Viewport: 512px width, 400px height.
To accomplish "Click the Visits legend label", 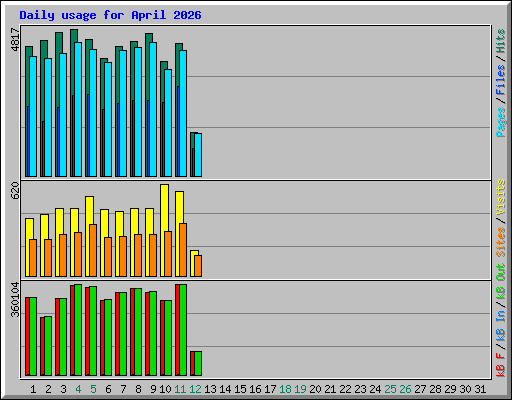I will coord(501,197).
